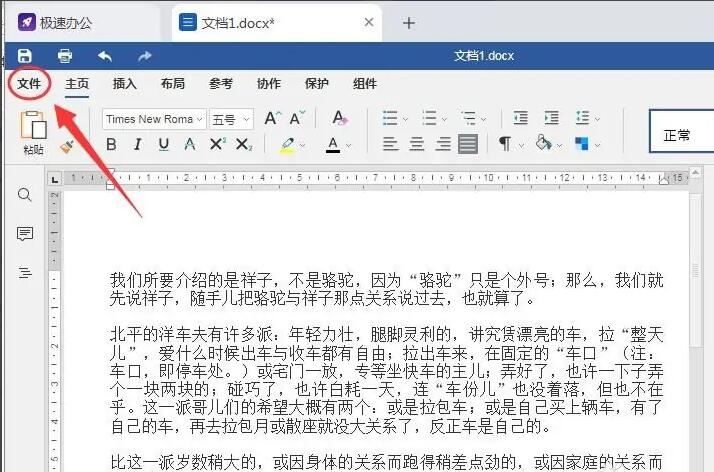Switch to the 组件 tab
The image size is (714, 472).
coord(365,83)
